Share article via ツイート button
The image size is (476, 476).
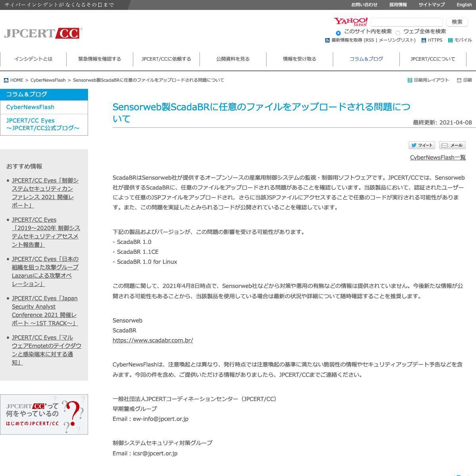(422, 145)
